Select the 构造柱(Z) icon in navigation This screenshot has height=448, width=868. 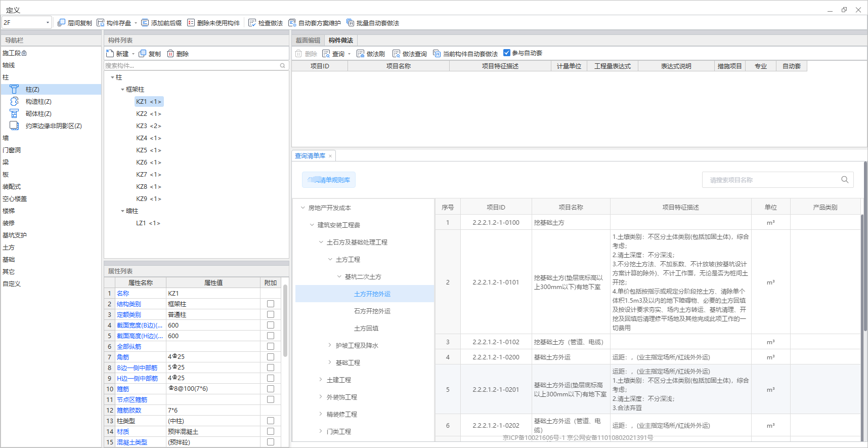(x=14, y=101)
